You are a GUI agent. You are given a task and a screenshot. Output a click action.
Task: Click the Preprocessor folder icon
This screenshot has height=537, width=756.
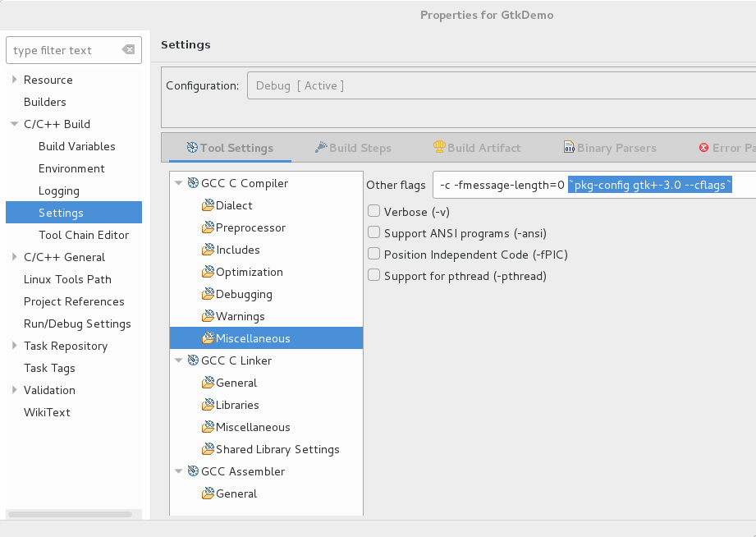[208, 227]
